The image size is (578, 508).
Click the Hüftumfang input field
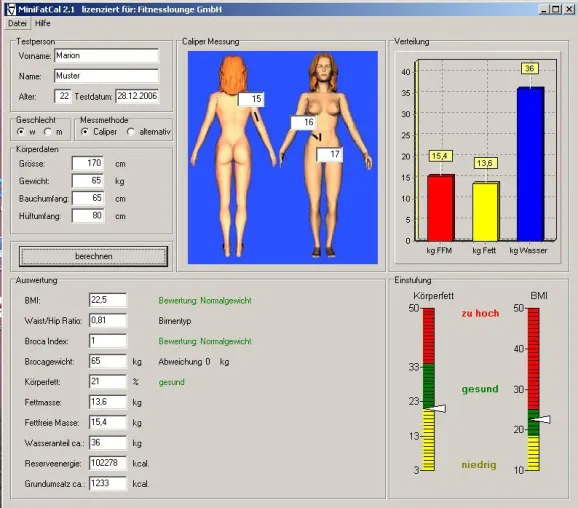point(88,216)
